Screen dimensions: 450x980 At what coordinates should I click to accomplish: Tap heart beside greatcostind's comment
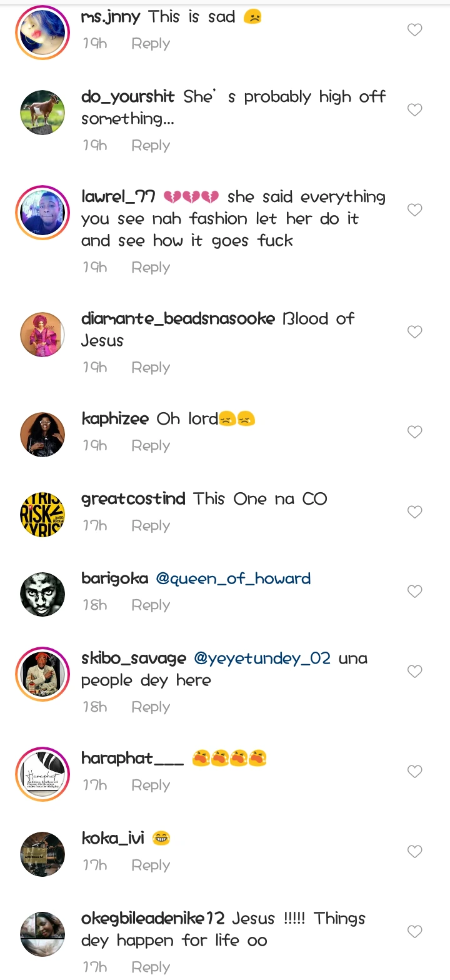(x=415, y=512)
